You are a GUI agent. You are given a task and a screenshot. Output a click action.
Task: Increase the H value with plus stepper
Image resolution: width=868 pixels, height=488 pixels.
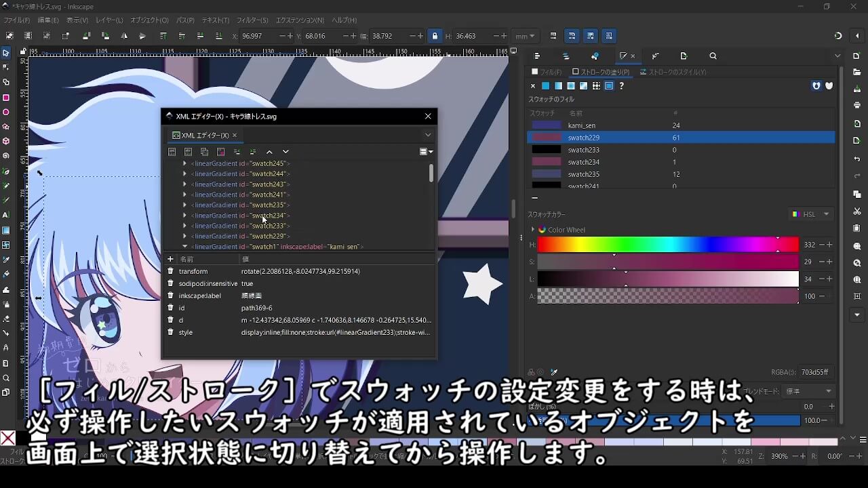coord(829,245)
